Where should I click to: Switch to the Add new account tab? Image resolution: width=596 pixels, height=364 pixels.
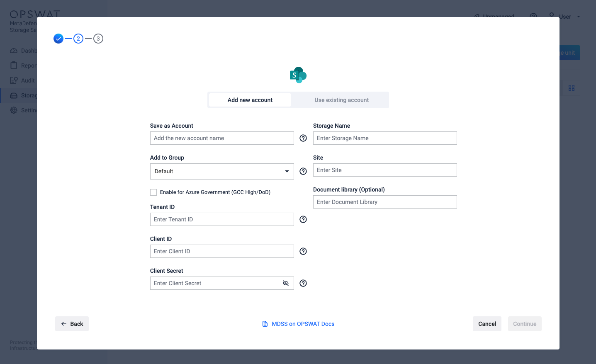[x=250, y=100]
